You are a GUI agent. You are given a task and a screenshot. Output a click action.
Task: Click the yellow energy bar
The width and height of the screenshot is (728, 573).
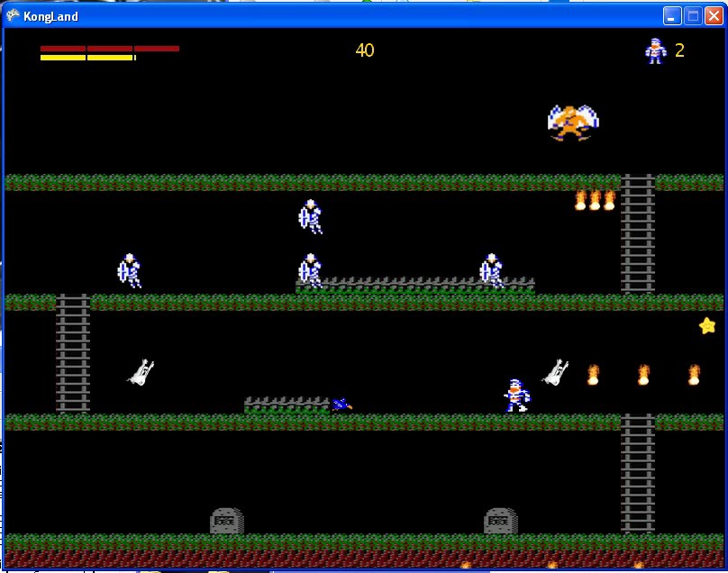coord(88,58)
